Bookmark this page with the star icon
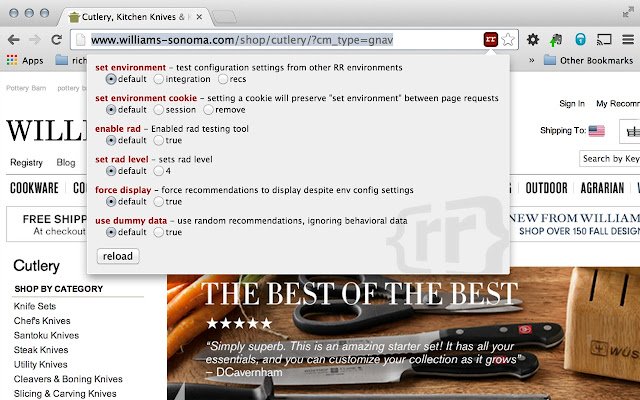 point(508,40)
